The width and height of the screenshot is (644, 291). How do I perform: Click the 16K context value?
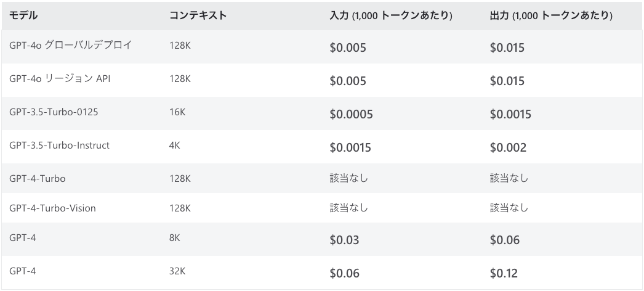[x=177, y=112]
